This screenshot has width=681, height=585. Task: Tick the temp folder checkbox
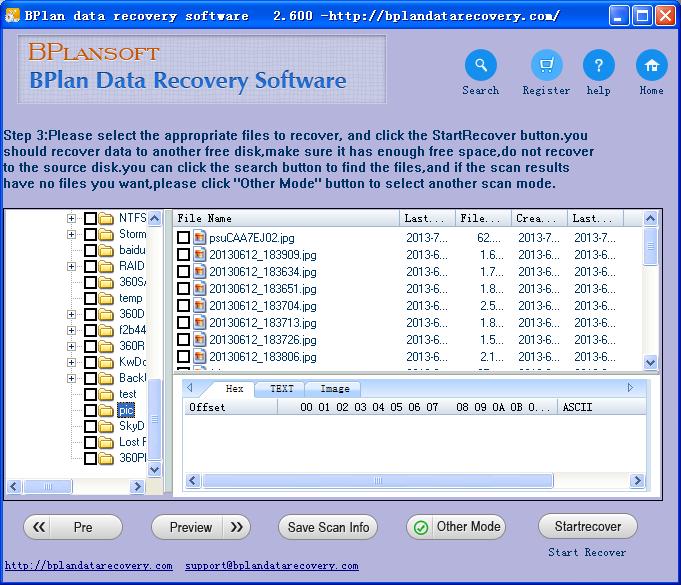coord(90,298)
